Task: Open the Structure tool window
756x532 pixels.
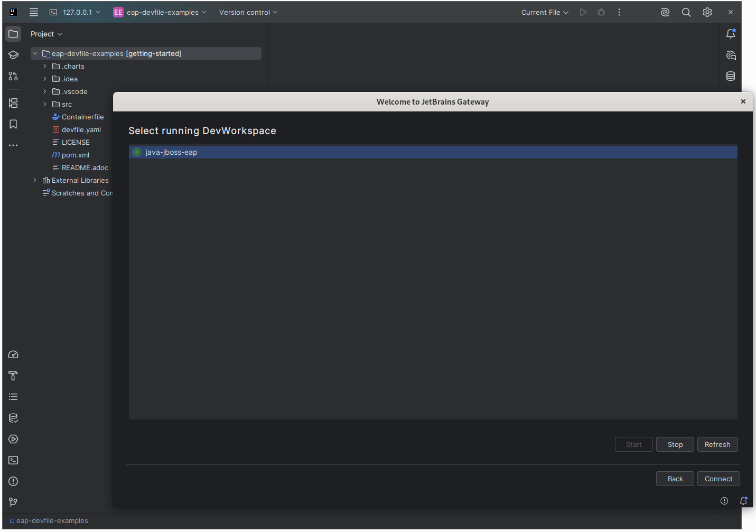Action: (13, 103)
